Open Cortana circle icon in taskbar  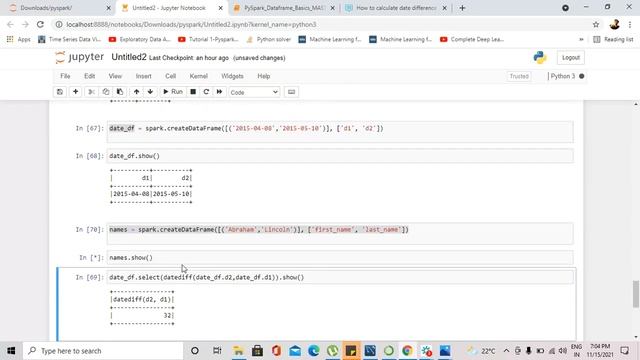(195, 351)
